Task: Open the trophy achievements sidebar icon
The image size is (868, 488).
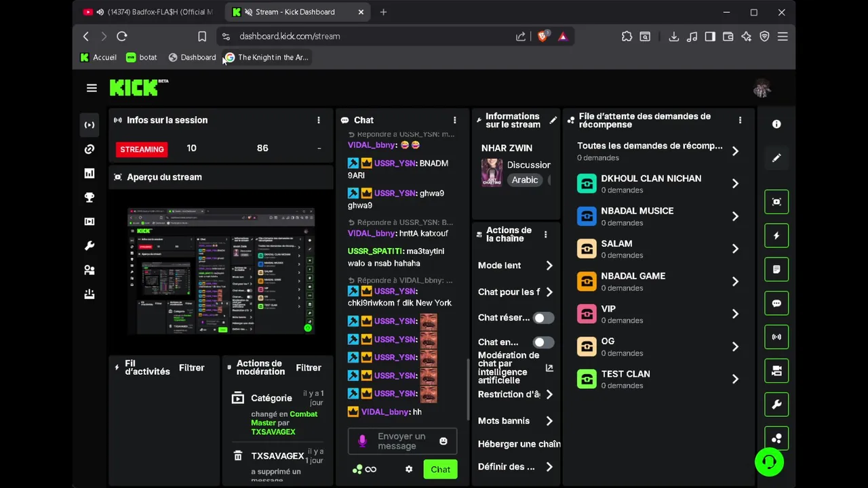Action: click(x=90, y=197)
